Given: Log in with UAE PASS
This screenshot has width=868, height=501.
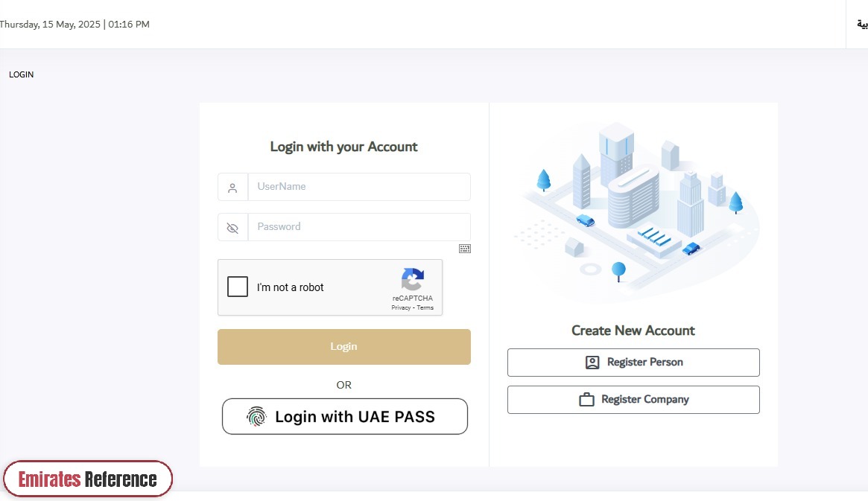Looking at the screenshot, I should (345, 416).
